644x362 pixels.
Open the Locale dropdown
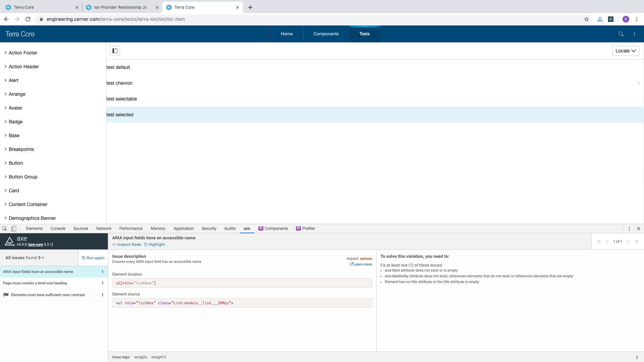625,50
